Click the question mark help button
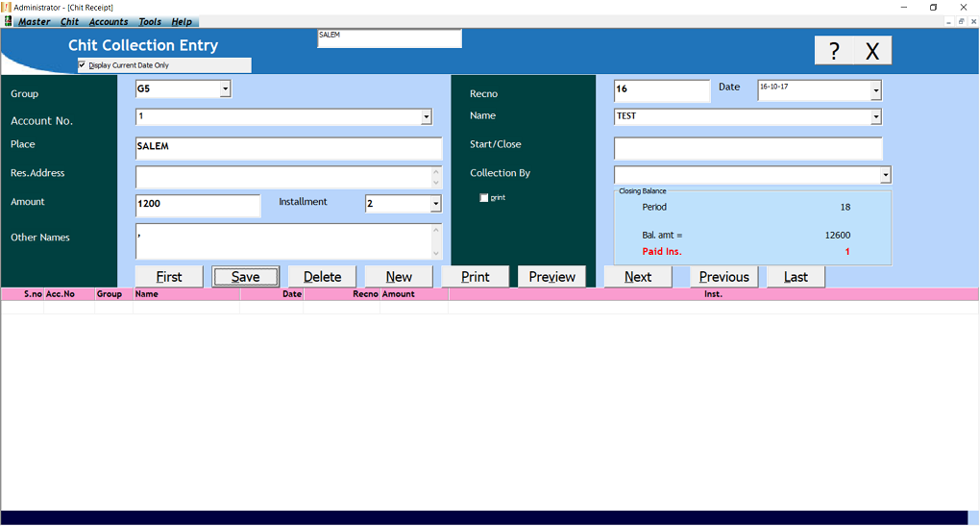This screenshot has width=980, height=526. click(x=834, y=51)
